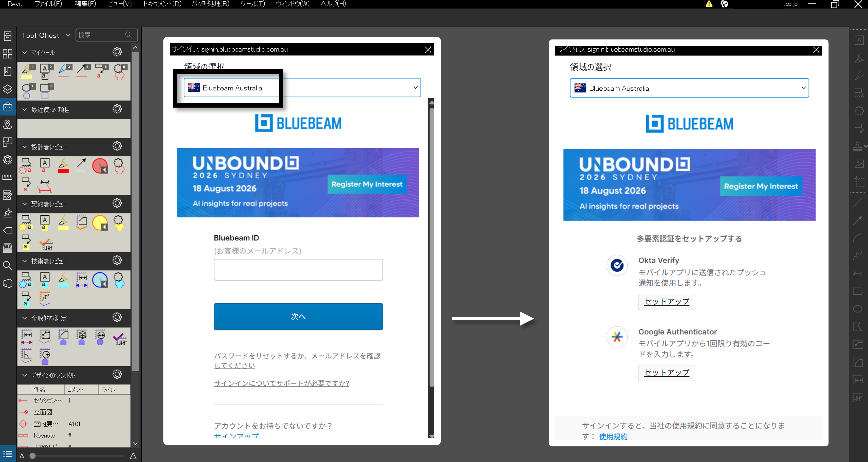The width and height of the screenshot is (868, 462).
Task: Open the Places map-pin panel
Action: pos(7,125)
